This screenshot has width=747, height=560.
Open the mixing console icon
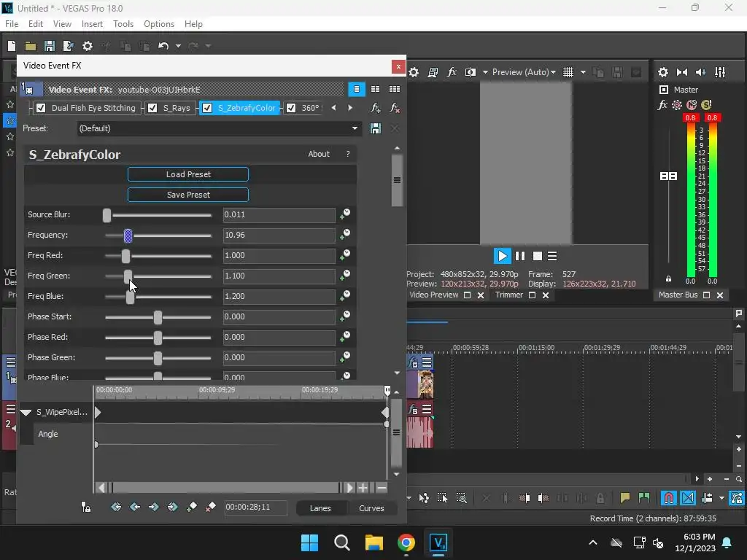[720, 72]
